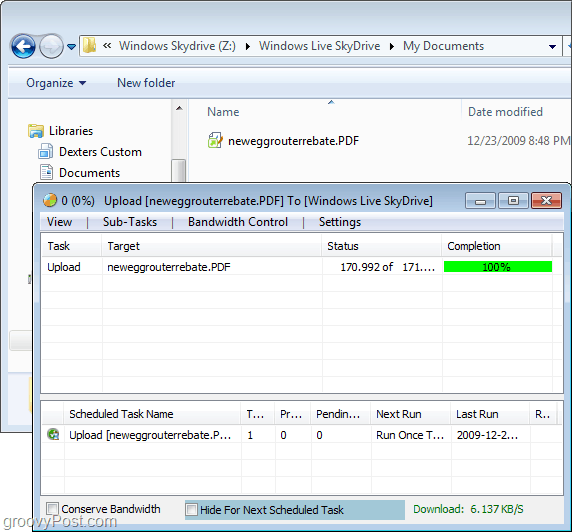Click target neweggrouterrebate.PDF in task list
This screenshot has height=532, width=572.
pos(169,267)
